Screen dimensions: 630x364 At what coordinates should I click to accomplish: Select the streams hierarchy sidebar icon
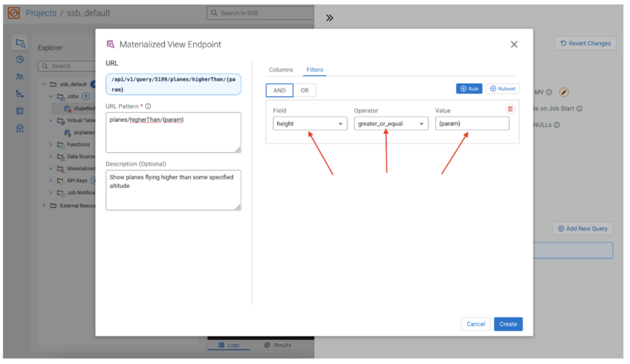point(20,93)
